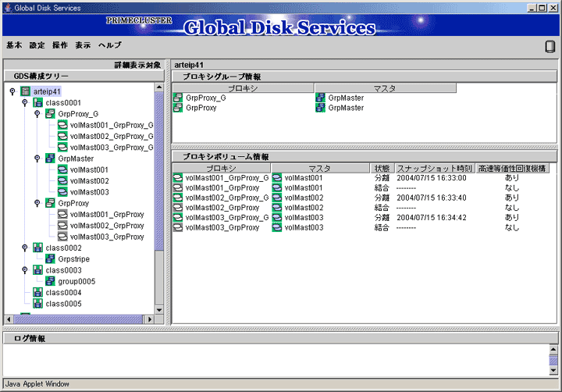Collapse the class0001 tree node
The image size is (562, 392).
[x=25, y=102]
